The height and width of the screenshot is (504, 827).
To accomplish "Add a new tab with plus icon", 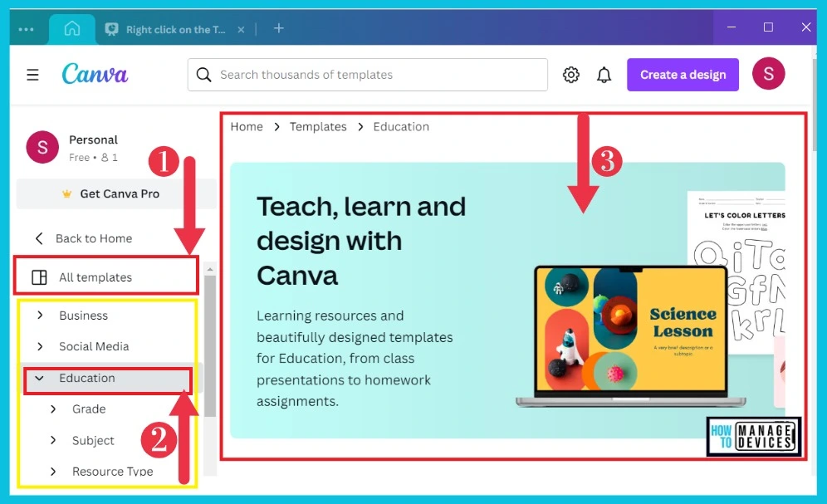I will (279, 28).
